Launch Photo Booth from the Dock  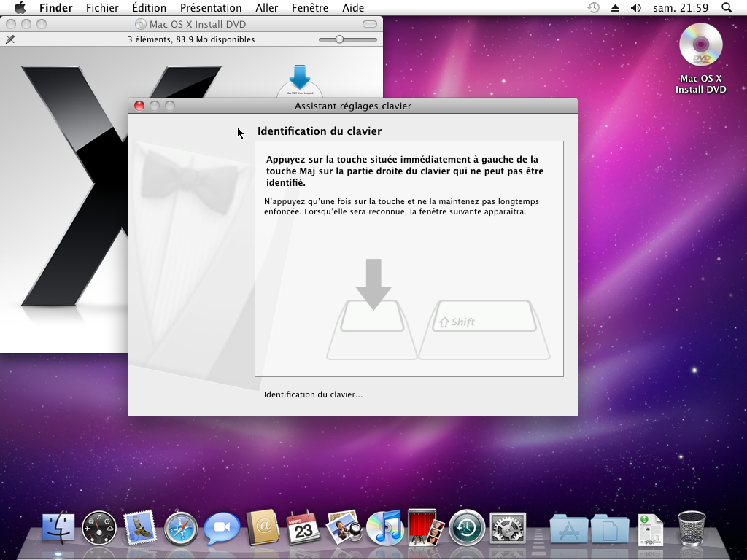pos(426,528)
